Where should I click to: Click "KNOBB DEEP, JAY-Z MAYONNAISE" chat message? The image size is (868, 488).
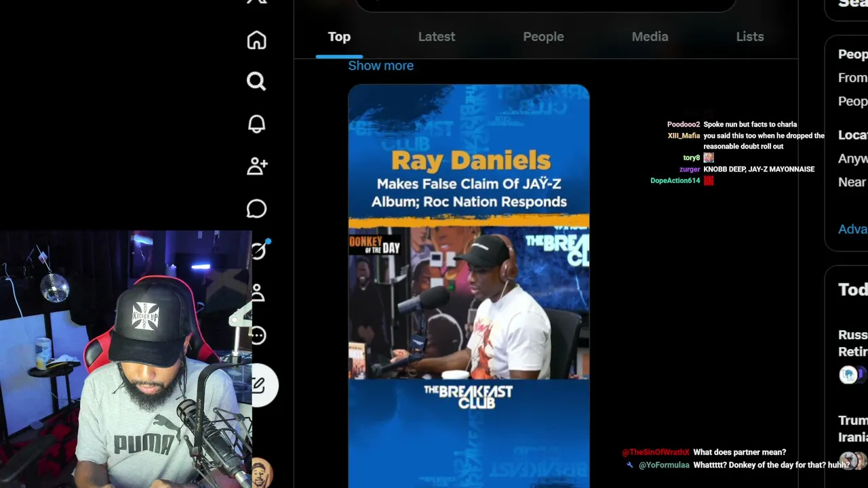pos(759,169)
